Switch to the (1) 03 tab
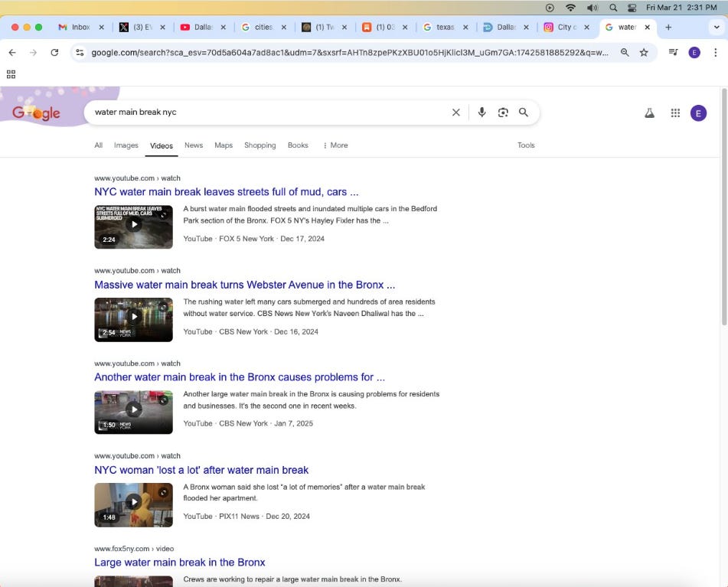728x587 pixels. click(385, 28)
